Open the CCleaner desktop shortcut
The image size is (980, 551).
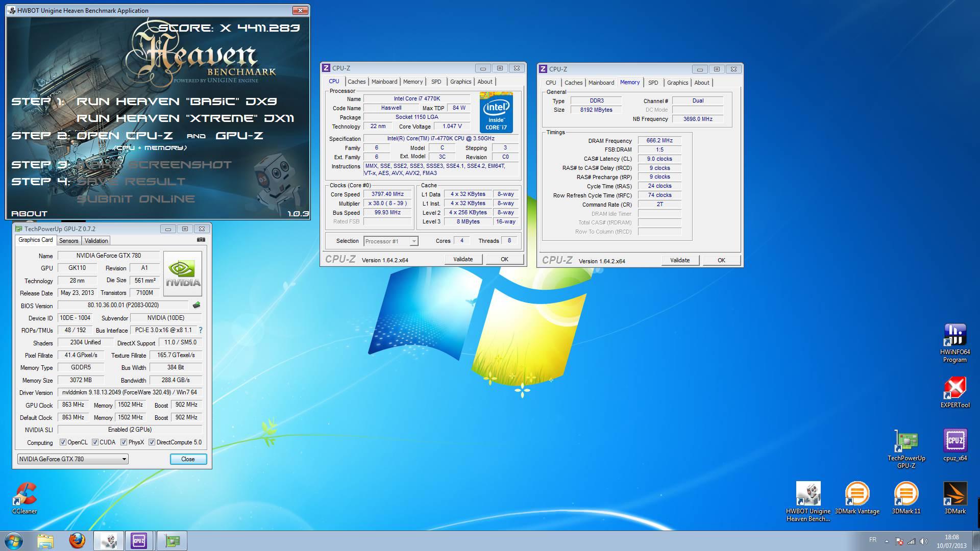coord(24,498)
